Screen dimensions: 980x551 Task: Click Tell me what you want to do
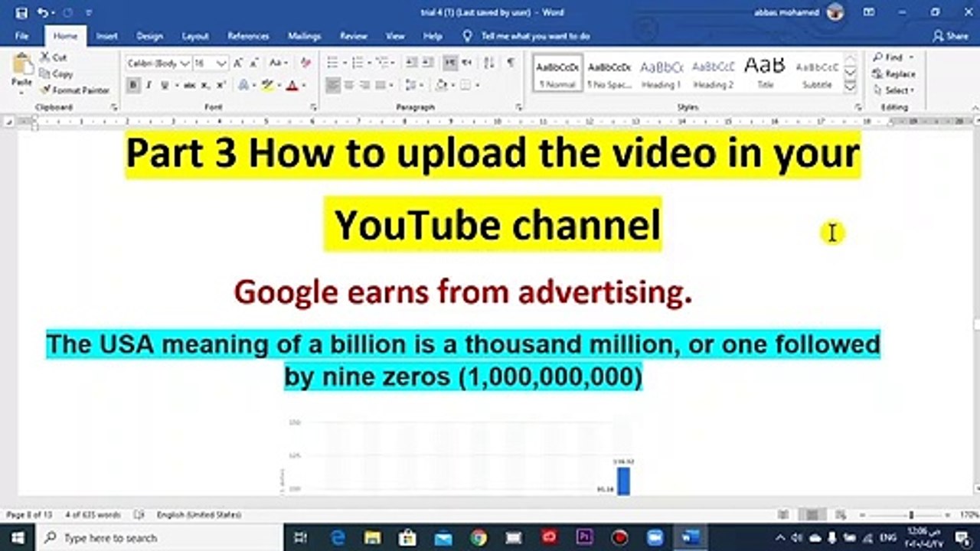click(x=527, y=36)
